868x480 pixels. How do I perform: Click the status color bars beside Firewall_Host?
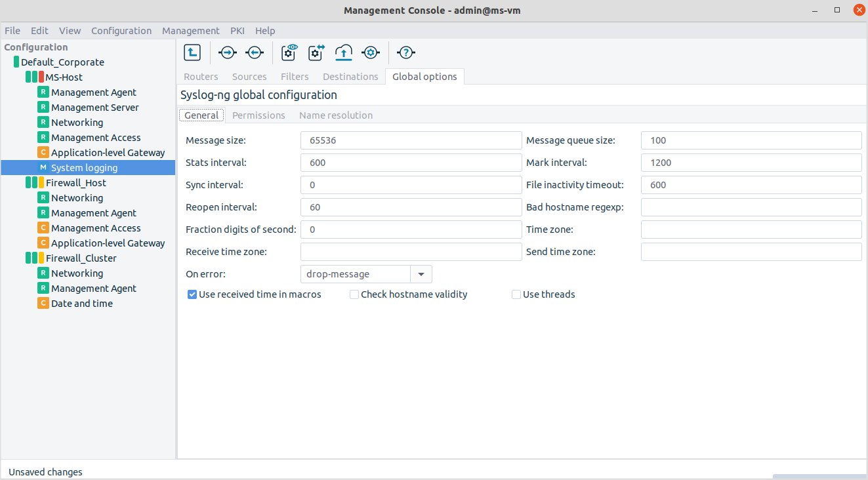(35, 182)
